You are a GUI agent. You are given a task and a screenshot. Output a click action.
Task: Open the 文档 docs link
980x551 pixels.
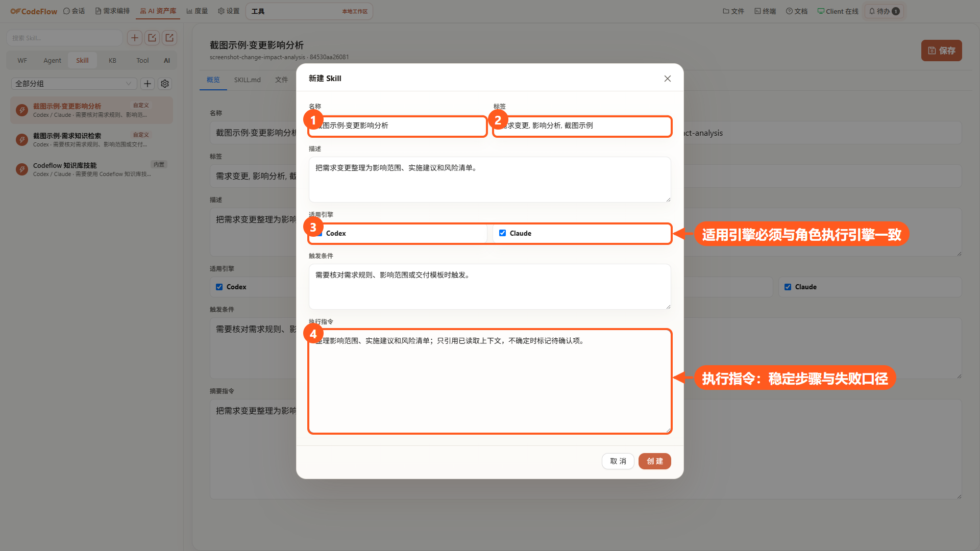click(797, 11)
